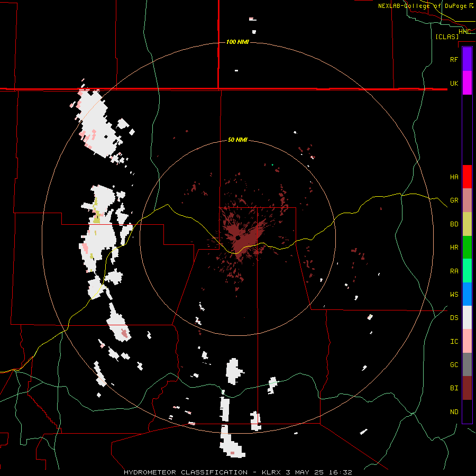This screenshot has height=476, width=476.
Task: Click the 'RF' legend label
Action: (x=454, y=59)
